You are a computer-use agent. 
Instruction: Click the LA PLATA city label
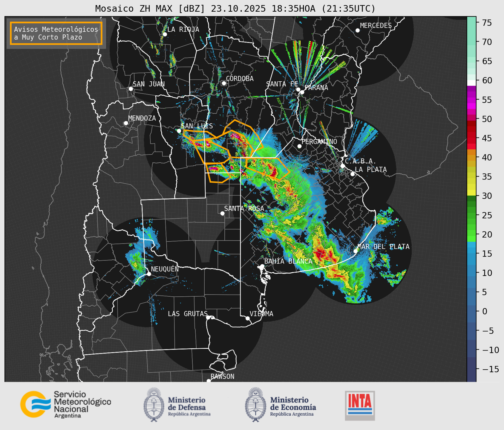coord(371,170)
